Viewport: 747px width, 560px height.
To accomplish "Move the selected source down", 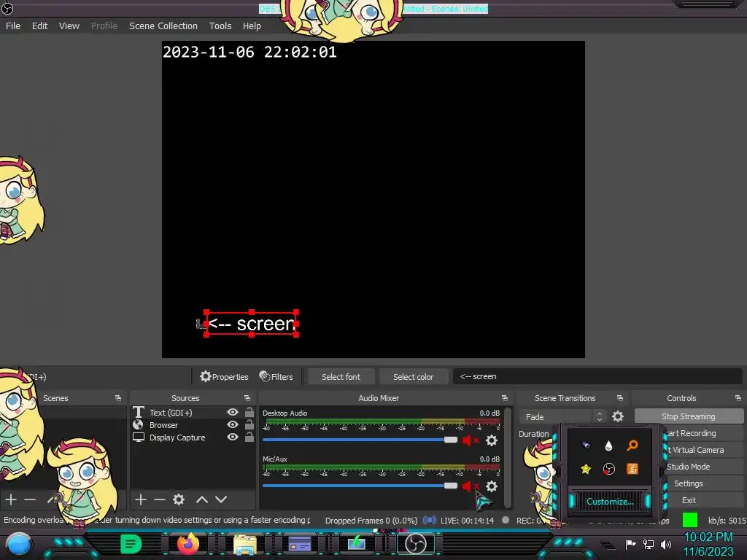I will [221, 499].
